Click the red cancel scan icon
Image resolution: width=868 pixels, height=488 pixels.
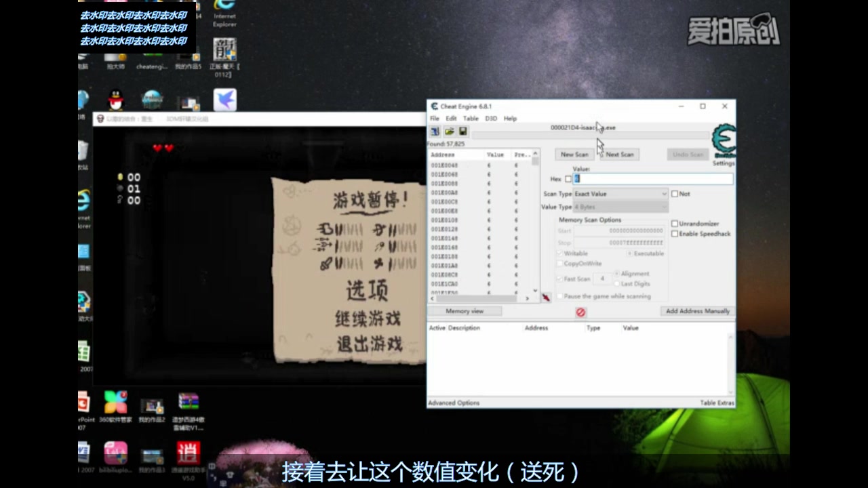[580, 312]
